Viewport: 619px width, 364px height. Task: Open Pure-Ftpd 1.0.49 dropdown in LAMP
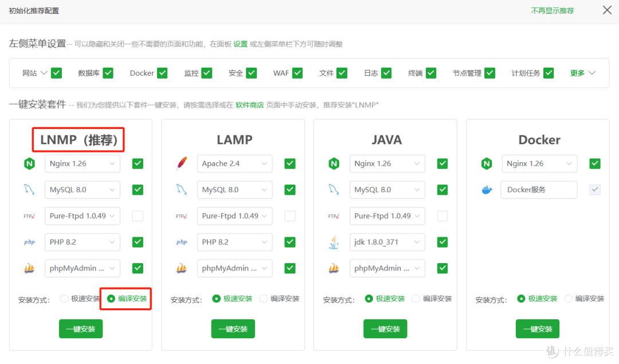[234, 216]
